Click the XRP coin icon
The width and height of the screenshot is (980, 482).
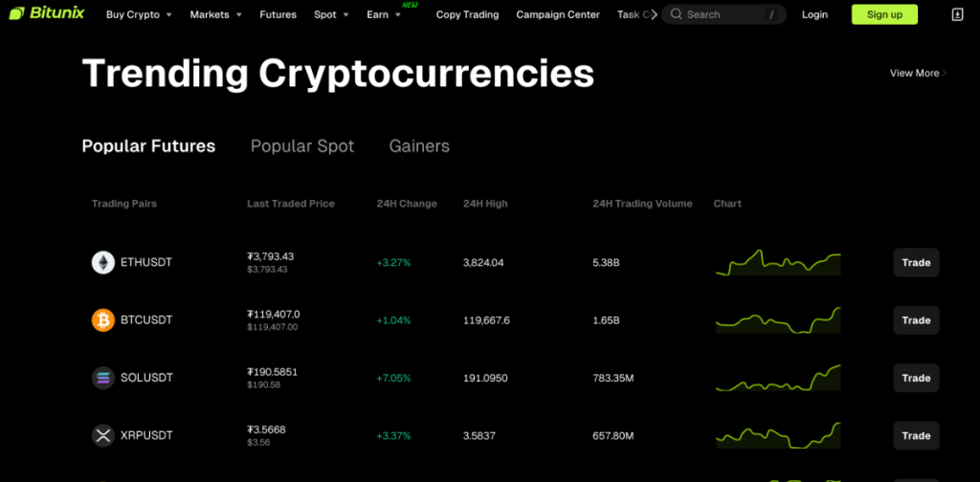click(x=102, y=435)
